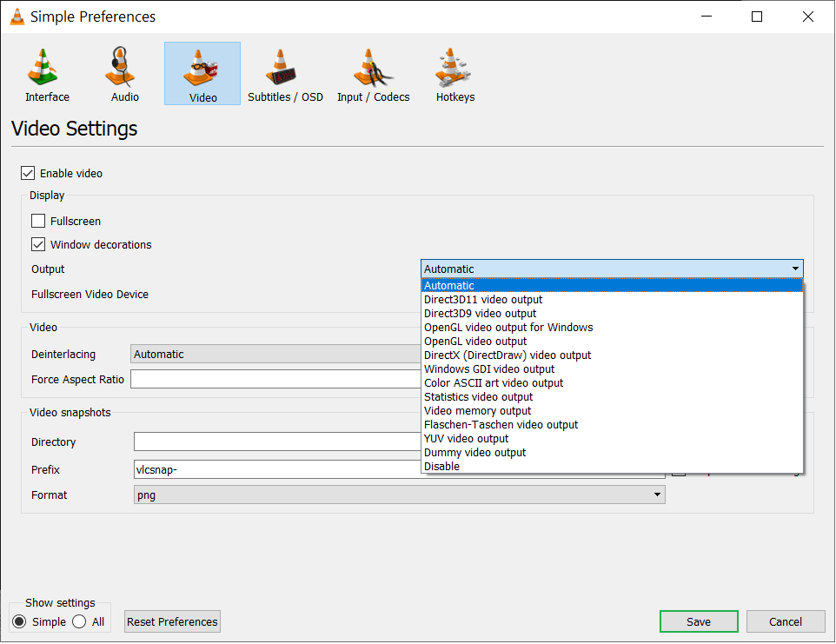Open the Interface preferences category

[x=47, y=74]
